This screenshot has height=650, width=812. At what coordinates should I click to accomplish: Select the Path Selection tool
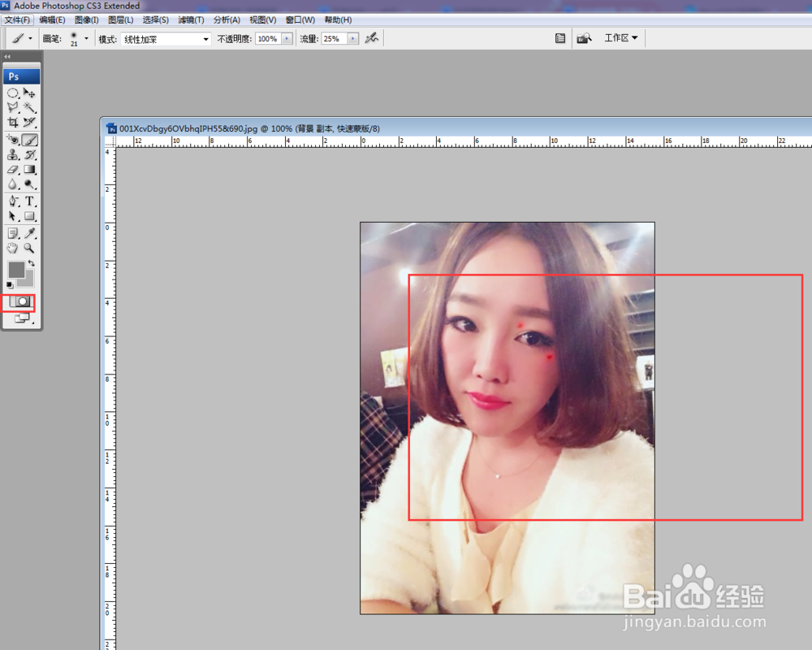pyautogui.click(x=13, y=216)
